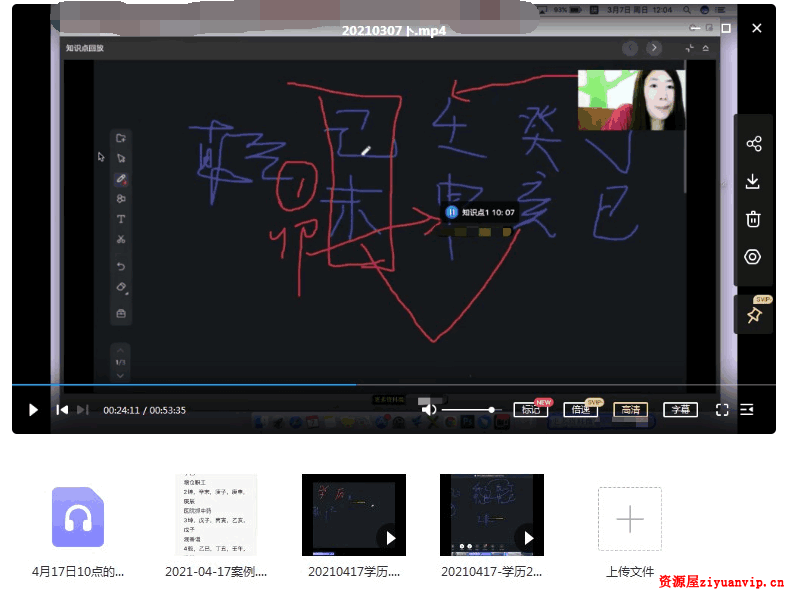Play the video

coord(33,410)
